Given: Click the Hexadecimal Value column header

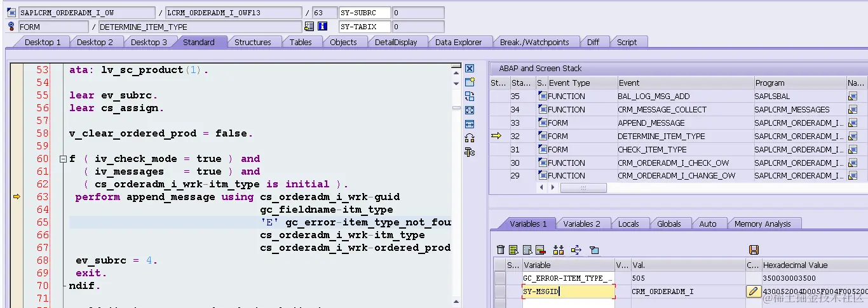Looking at the screenshot, I should click(x=815, y=265).
